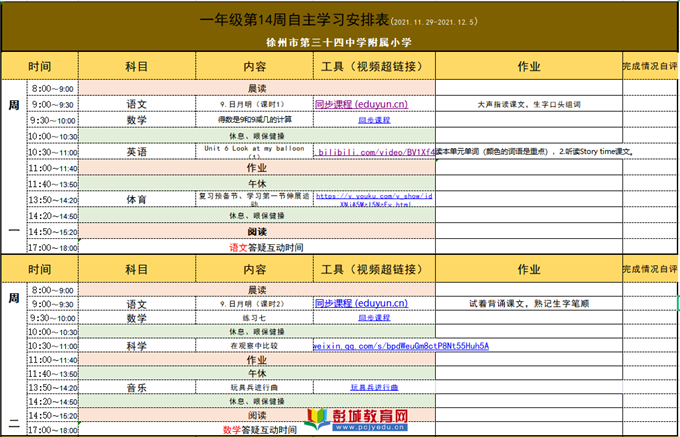680x437 pixels.
Task: Select the 音乐 subject cell
Action: pos(137,387)
